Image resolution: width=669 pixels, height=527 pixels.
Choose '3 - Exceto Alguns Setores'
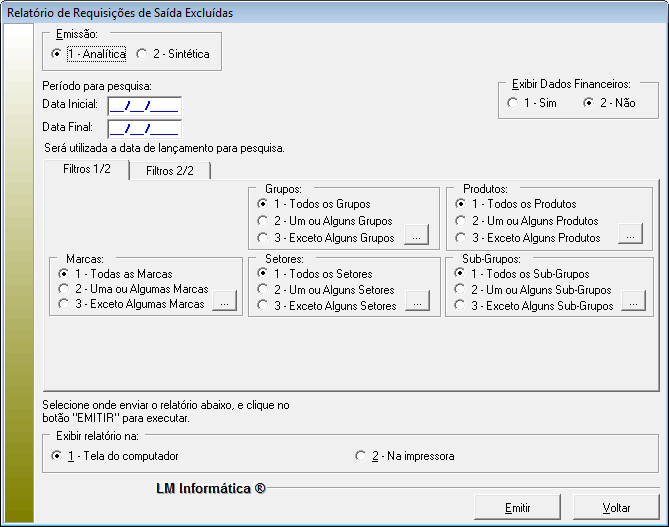point(262,306)
